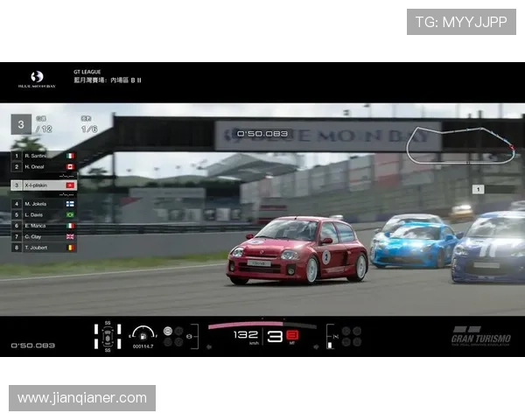Screen dimensions: 525x420
Task: Click the Canadian flag beside H. Oneal
Action: [71, 166]
